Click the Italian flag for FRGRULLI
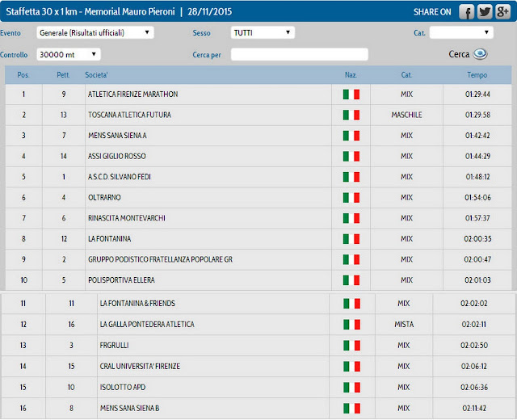The height and width of the screenshot is (420, 517). 351,346
